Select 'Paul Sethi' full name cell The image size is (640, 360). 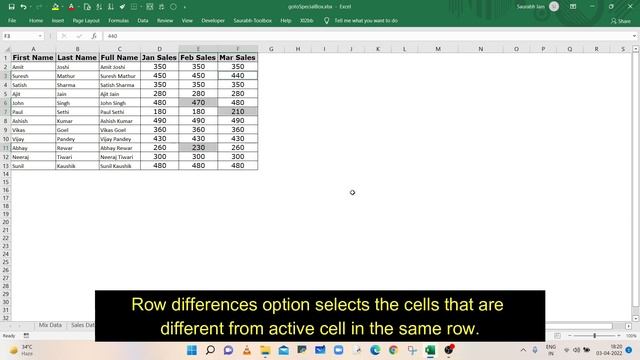120,111
